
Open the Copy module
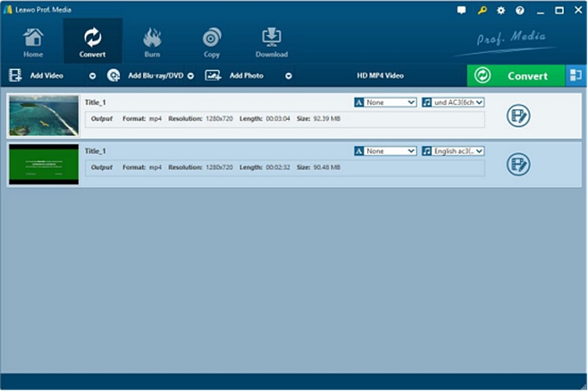[212, 42]
